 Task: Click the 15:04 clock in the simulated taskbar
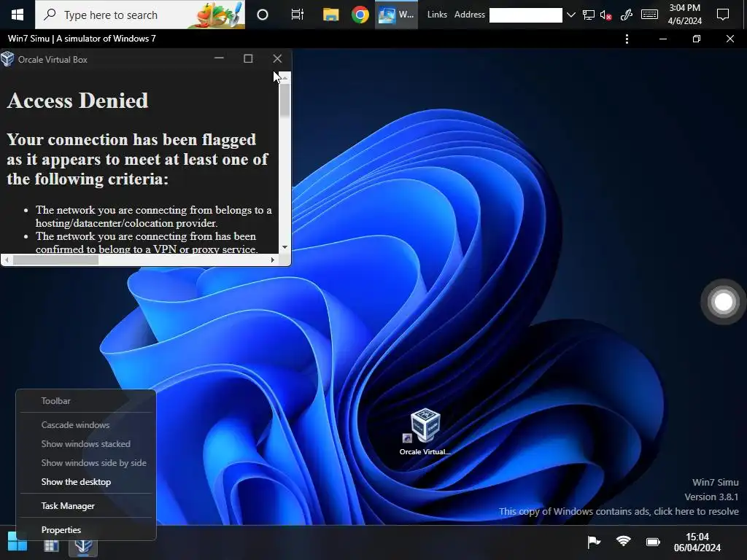pos(697,542)
